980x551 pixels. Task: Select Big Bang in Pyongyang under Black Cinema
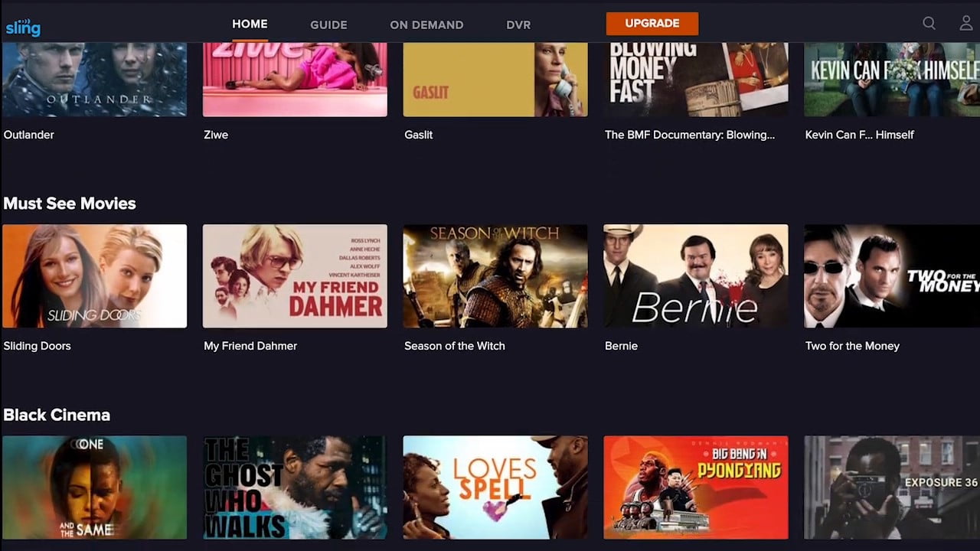coord(696,487)
